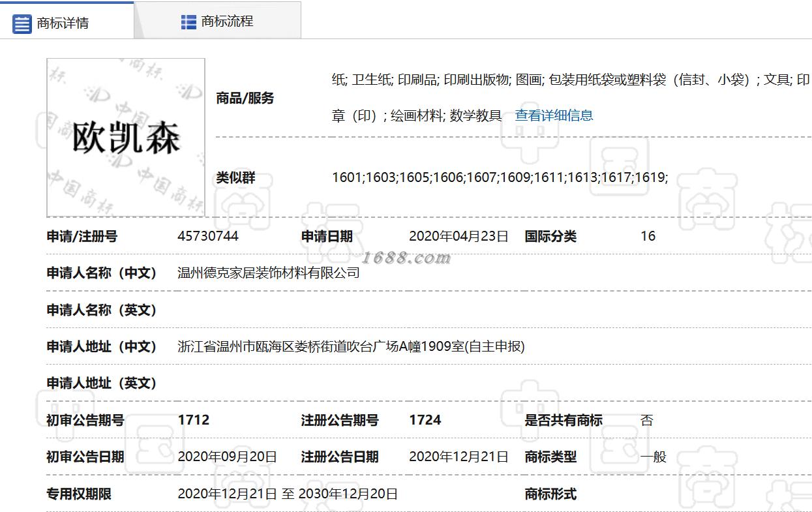Click the 商标类型 label
The image size is (812, 512).
click(551, 457)
